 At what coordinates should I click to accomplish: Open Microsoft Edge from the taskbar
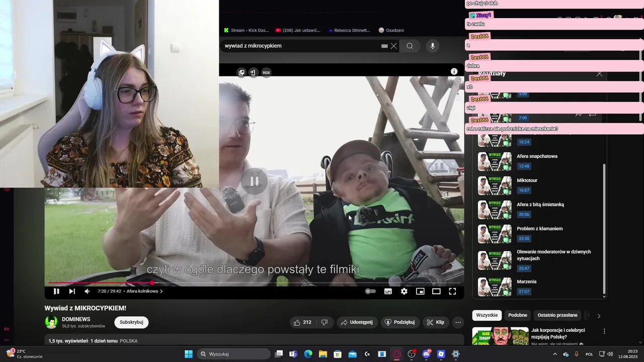[308, 354]
